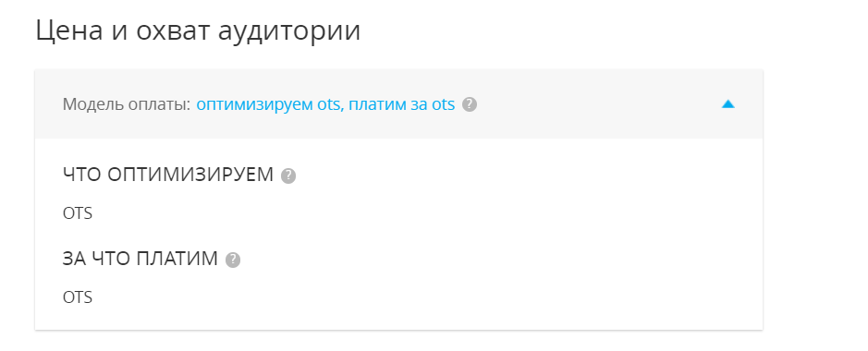Open help tooltip for ЗА ЧТО ПЛАТИМ
The height and width of the screenshot is (351, 868).
pyautogui.click(x=233, y=260)
